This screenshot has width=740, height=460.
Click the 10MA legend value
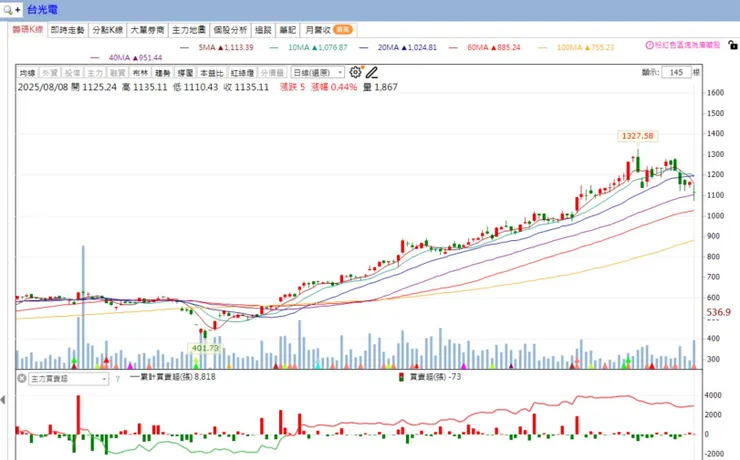[318, 47]
